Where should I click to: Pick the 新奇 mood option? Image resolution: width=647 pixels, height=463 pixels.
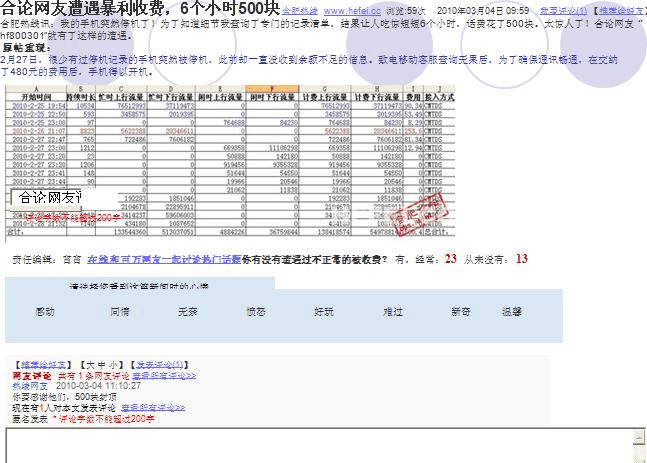pos(460,312)
